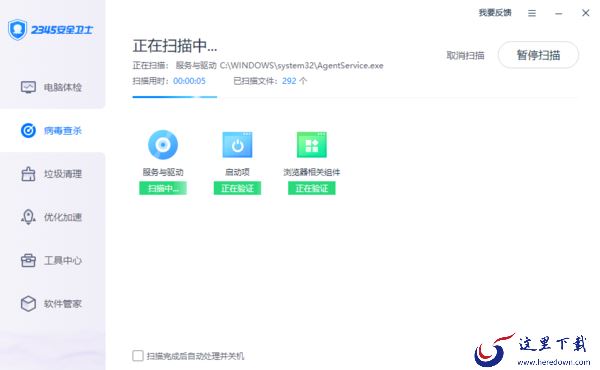Click 正在验证 status under 启动项
This screenshot has height=370, width=600.
point(237,188)
